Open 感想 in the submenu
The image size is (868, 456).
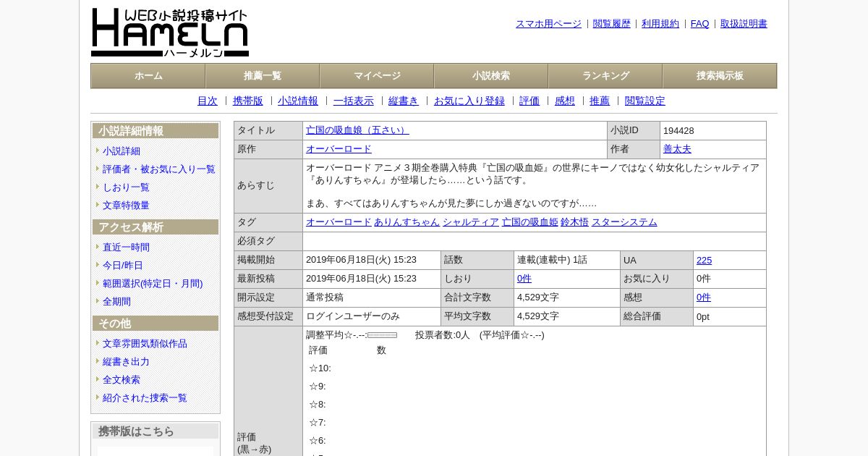coord(565,101)
